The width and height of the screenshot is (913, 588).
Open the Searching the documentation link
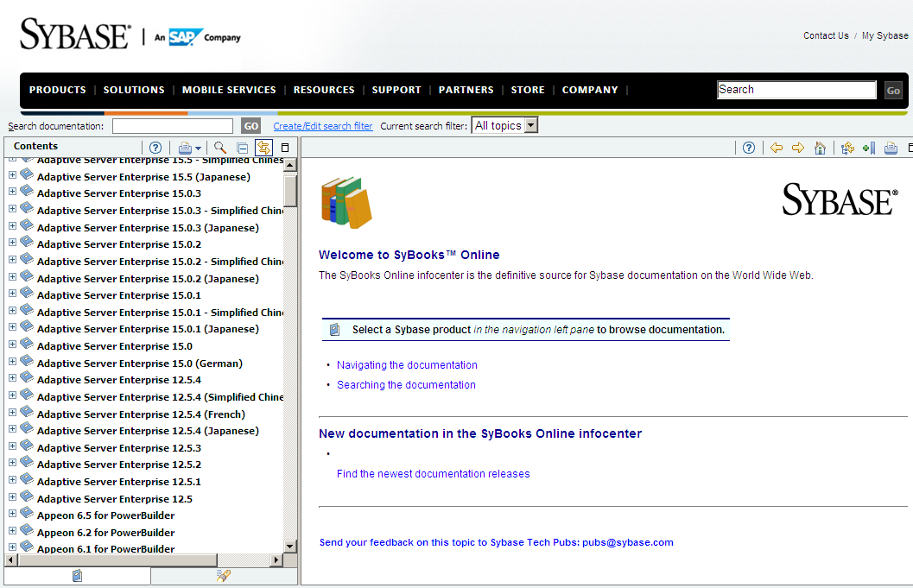407,385
